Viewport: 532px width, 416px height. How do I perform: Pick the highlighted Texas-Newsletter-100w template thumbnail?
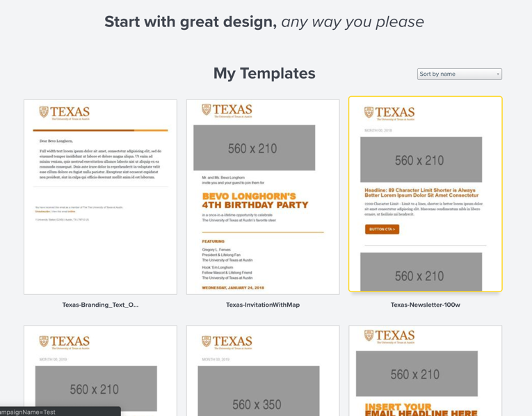[x=426, y=194]
